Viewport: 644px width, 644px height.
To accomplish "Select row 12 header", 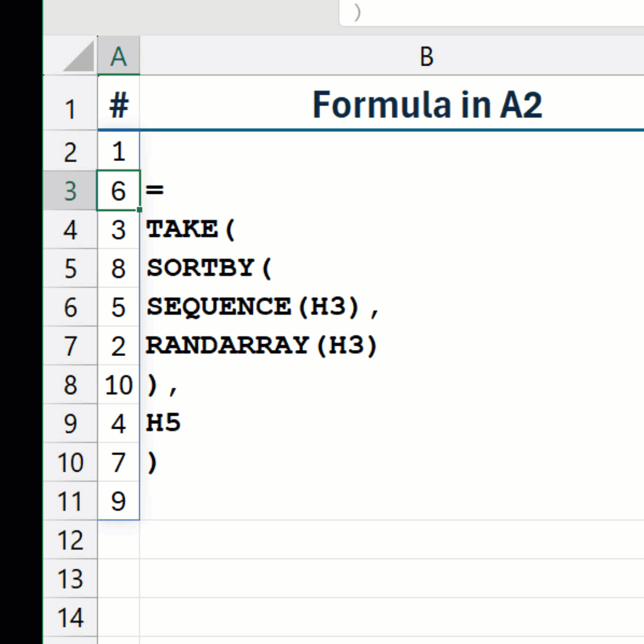I will 70,540.
